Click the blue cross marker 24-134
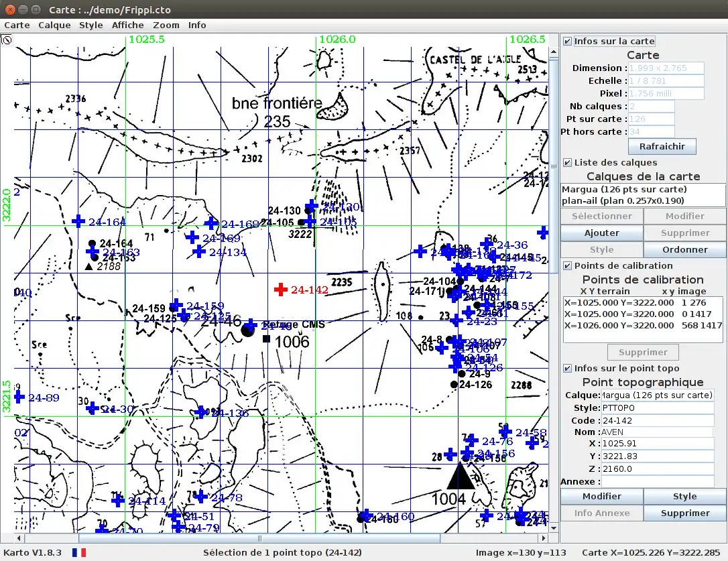Image resolution: width=728 pixels, height=561 pixels. tap(199, 251)
